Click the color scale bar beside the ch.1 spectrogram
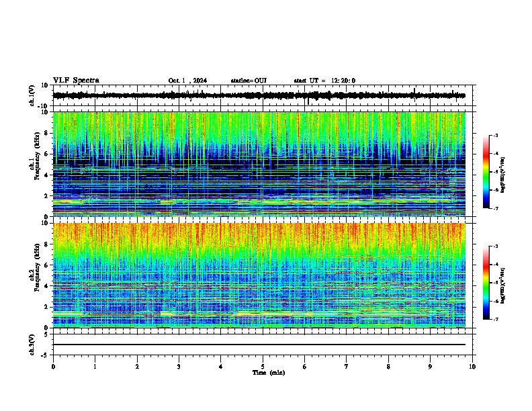Viewport: 532px width, 411px height. click(486, 172)
